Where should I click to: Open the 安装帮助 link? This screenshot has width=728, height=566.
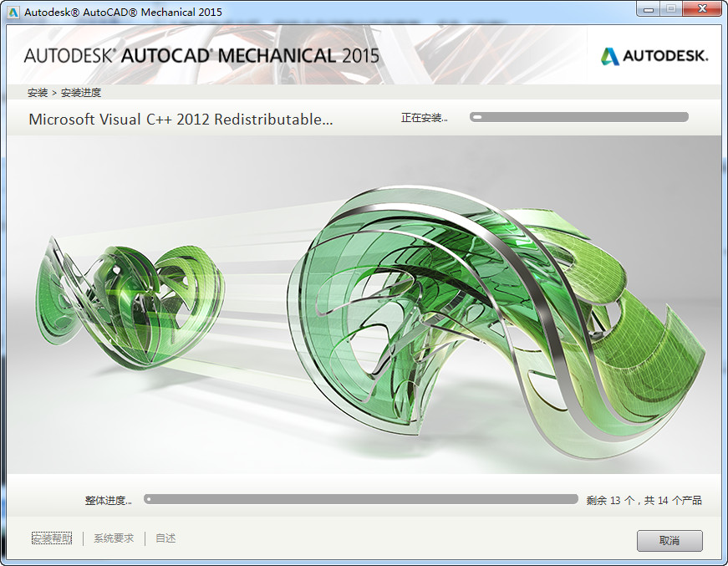tap(51, 538)
